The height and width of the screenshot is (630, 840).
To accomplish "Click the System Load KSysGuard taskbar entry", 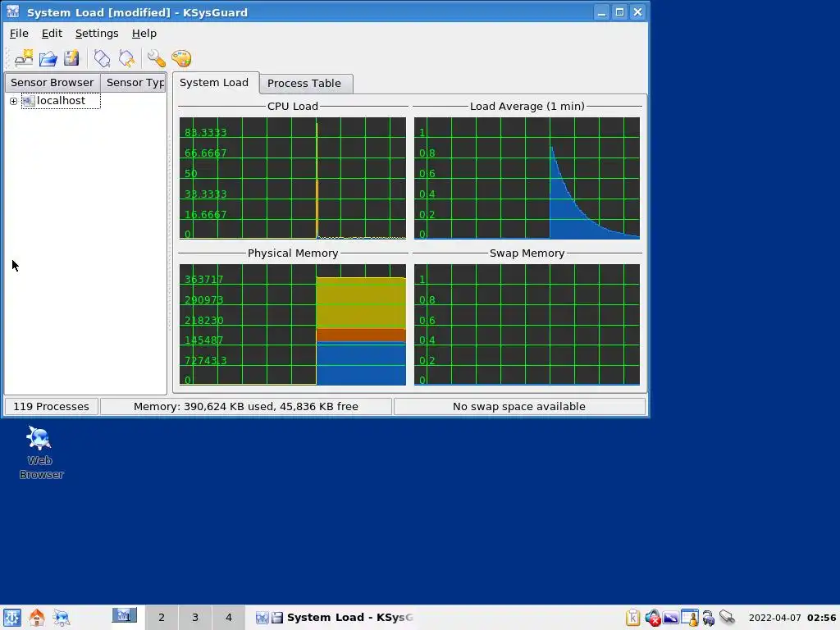I will pos(335,617).
